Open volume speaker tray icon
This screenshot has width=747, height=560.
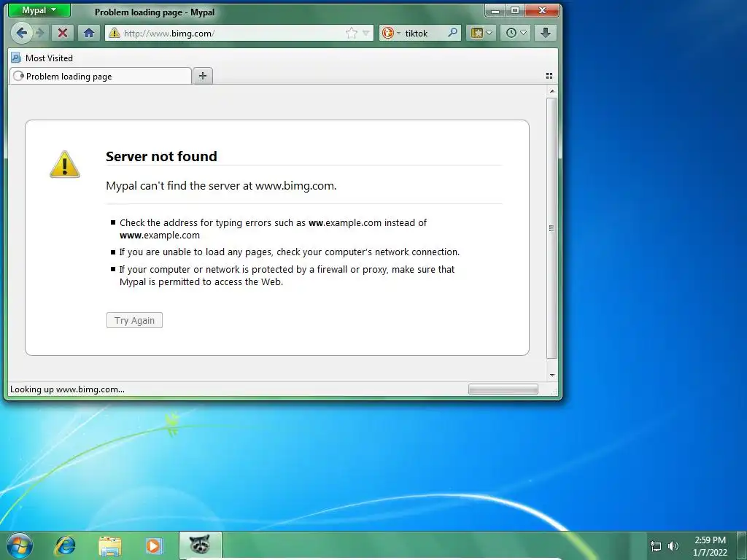point(673,546)
